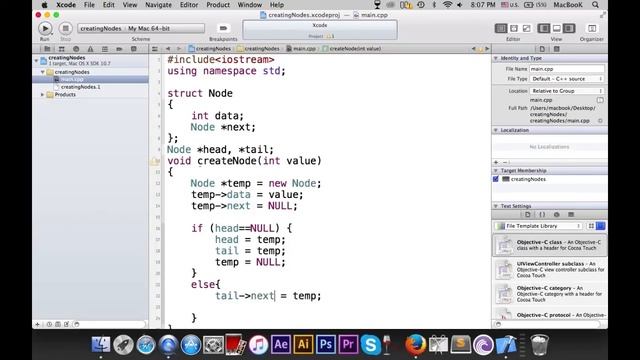This screenshot has height=360, width=640.
Task: Switch to the Version editor
Action: (x=527, y=28)
